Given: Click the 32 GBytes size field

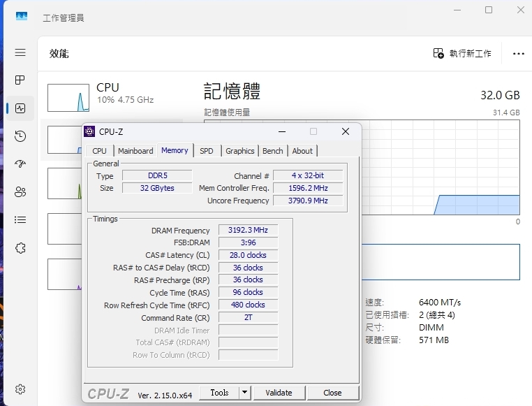Looking at the screenshot, I should coord(157,188).
